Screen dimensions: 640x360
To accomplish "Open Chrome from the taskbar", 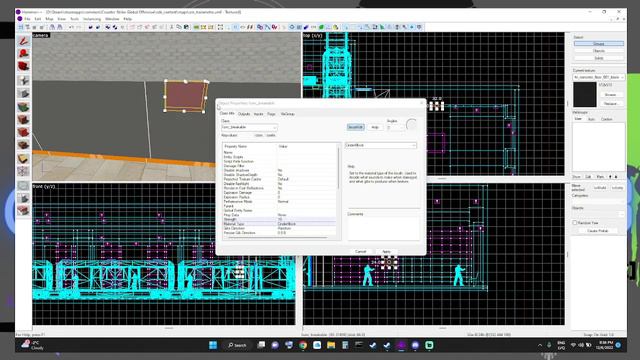I will [x=303, y=345].
